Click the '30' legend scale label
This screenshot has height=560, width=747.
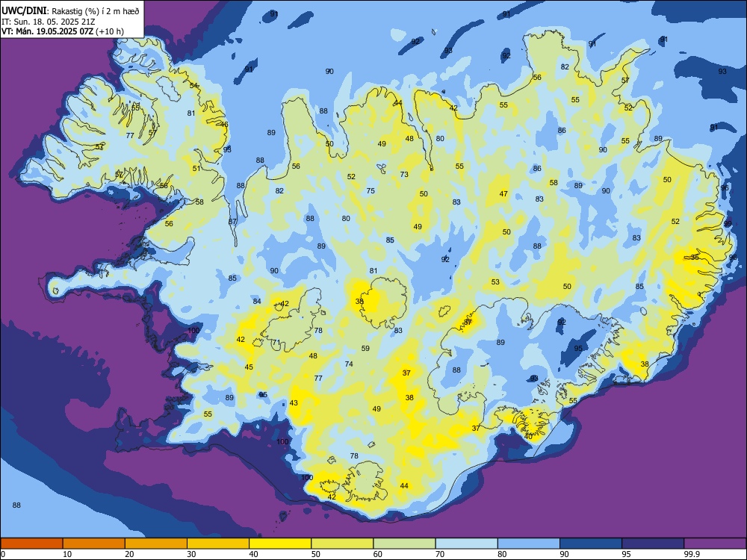(192, 554)
